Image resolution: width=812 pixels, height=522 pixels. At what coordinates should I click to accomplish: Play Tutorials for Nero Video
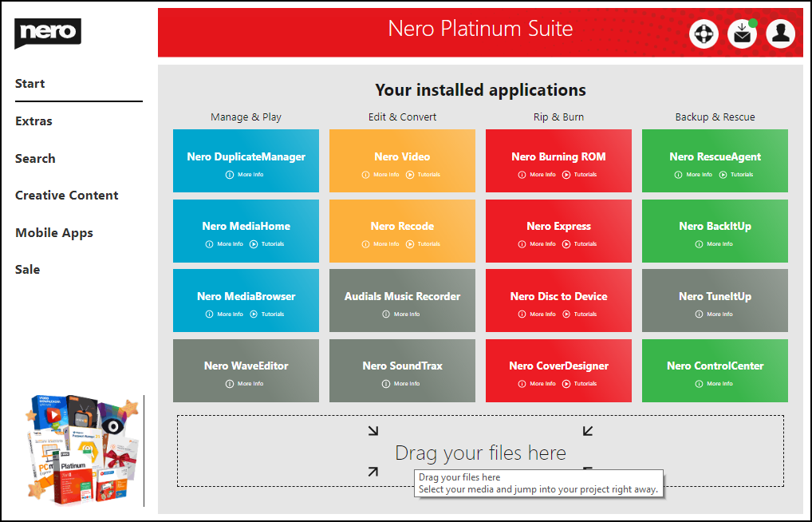(x=423, y=175)
